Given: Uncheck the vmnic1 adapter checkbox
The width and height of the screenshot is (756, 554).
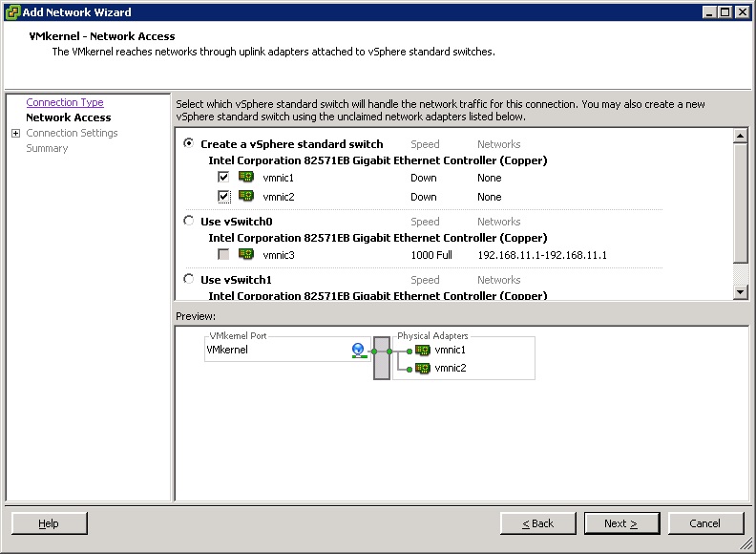Looking at the screenshot, I should (223, 178).
